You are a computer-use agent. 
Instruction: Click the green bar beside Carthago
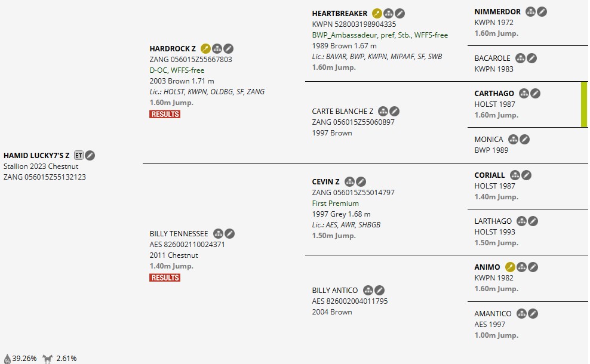[584, 104]
